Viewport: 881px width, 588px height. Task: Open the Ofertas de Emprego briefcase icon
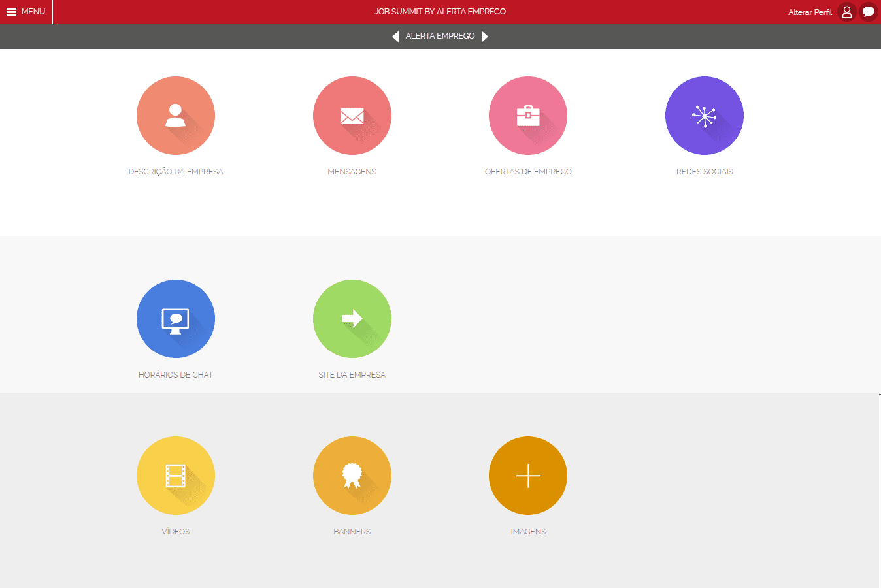(528, 116)
